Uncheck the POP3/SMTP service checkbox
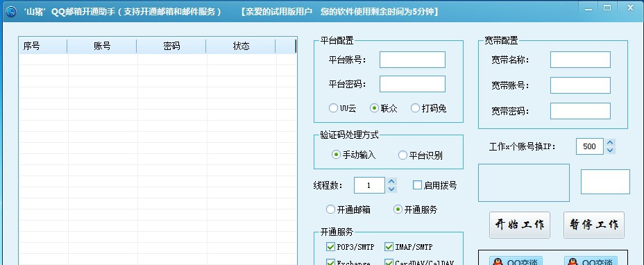Viewport: 644px width, 265px height. 330,247
